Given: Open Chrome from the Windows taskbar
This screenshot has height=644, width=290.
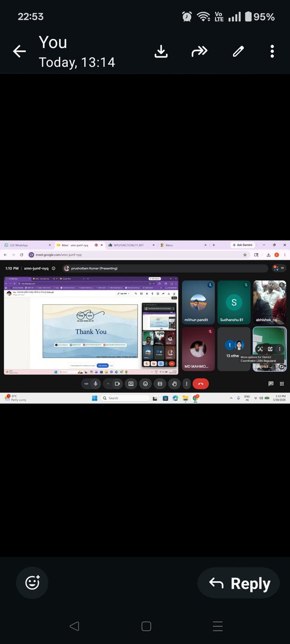Looking at the screenshot, I should 196,398.
